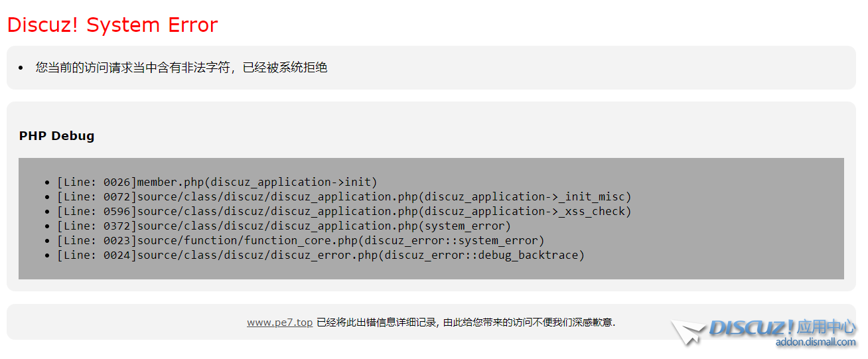Click the "Discuz! System Error" heading
868x359 pixels.
pyautogui.click(x=112, y=25)
